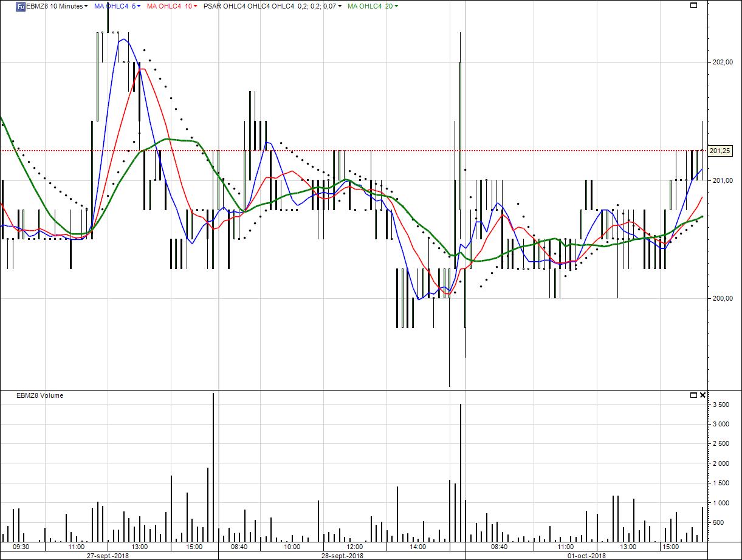
Task: Close the EBMZ8 Volume pane
Action: pyautogui.click(x=703, y=395)
